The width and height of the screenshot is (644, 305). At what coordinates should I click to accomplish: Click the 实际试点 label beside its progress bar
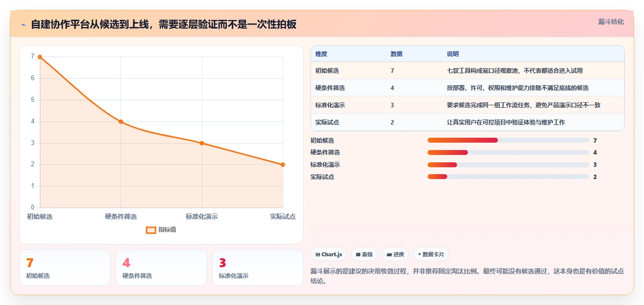click(322, 177)
